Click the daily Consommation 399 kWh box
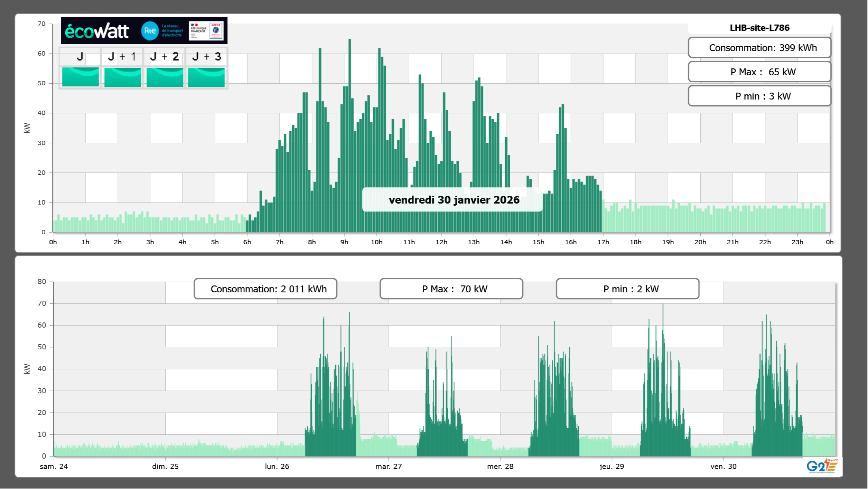Viewport: 868px width, 489px height. pyautogui.click(x=759, y=48)
